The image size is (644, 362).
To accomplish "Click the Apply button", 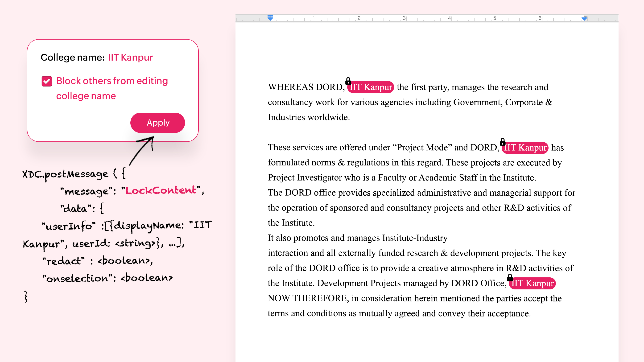I will pos(157,123).
